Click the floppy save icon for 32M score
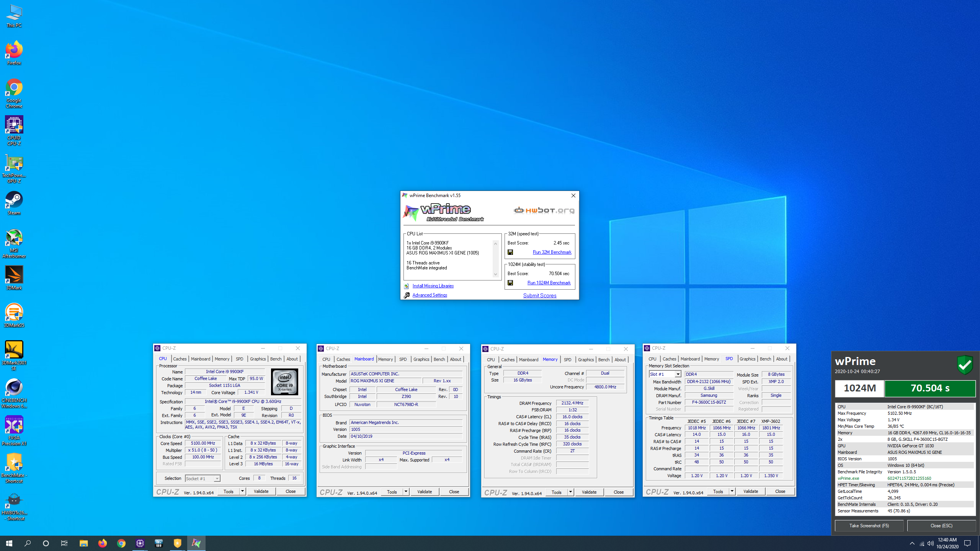 [510, 252]
